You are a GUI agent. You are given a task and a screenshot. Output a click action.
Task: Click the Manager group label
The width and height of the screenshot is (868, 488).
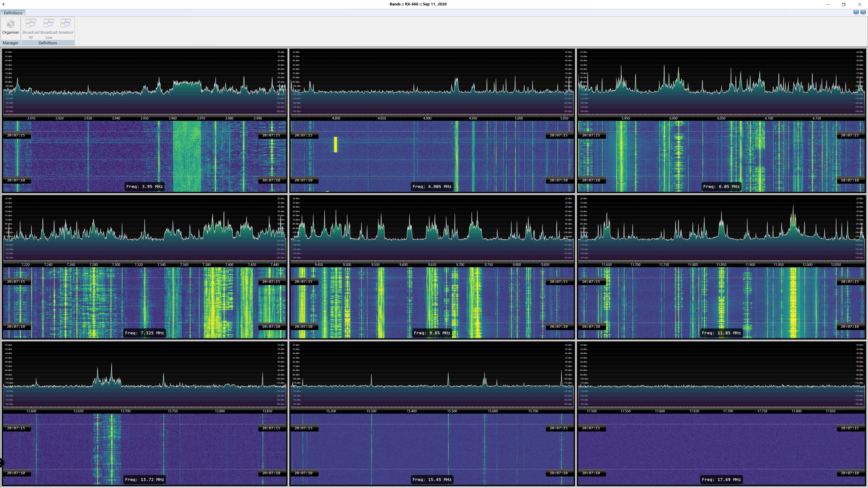(x=10, y=43)
